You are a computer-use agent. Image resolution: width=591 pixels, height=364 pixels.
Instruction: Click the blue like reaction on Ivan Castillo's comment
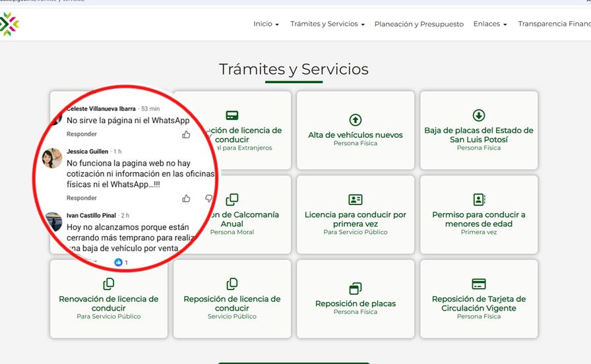click(x=118, y=262)
